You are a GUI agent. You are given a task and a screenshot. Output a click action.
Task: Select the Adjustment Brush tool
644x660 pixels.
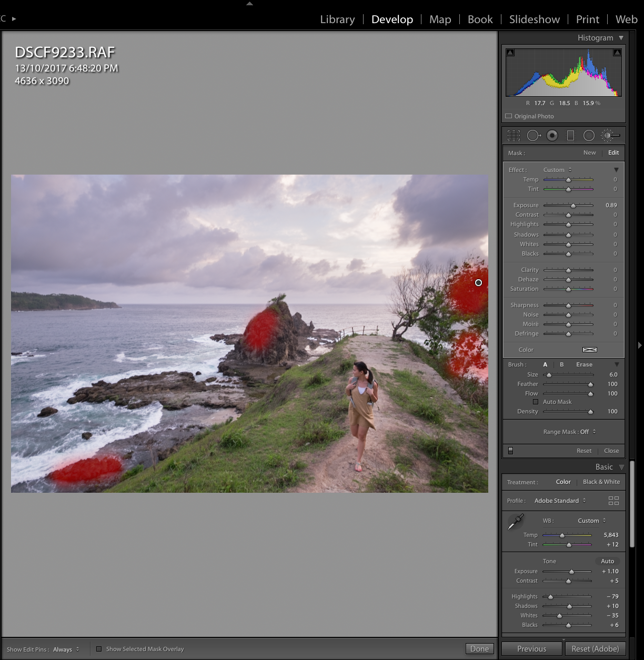610,136
